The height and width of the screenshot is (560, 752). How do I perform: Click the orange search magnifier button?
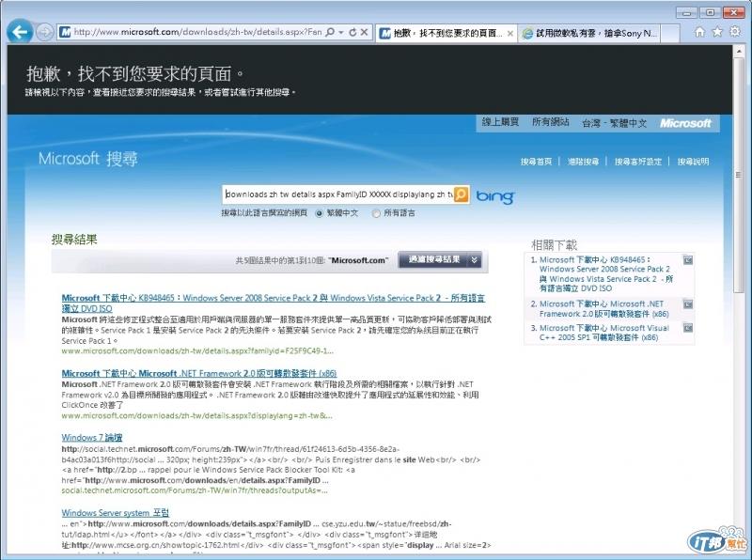pyautogui.click(x=461, y=194)
